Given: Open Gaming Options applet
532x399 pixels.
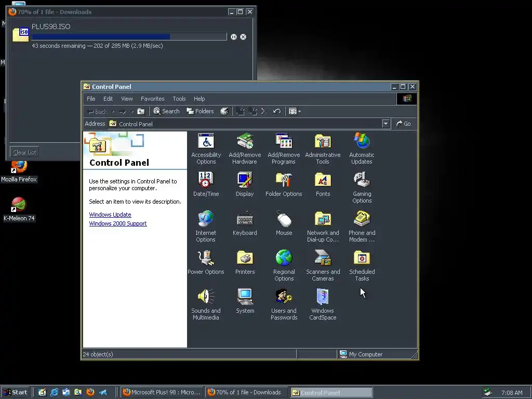Looking at the screenshot, I should tap(362, 188).
